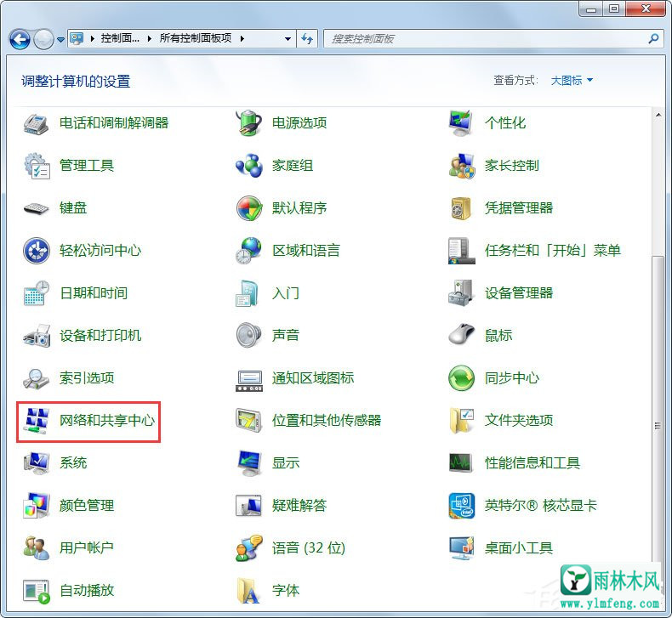This screenshot has width=672, height=618.
Task: Click the 控制面... breadcrumb segment
Action: click(120, 38)
